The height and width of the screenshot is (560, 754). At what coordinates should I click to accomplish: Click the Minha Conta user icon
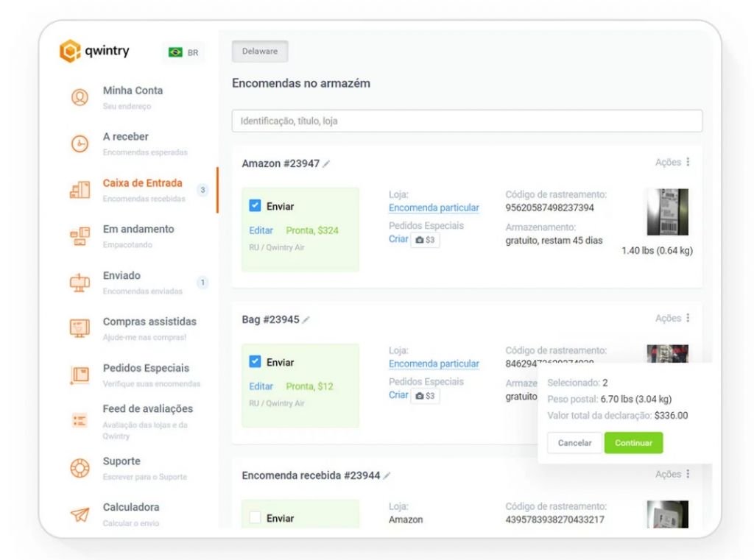[80, 97]
